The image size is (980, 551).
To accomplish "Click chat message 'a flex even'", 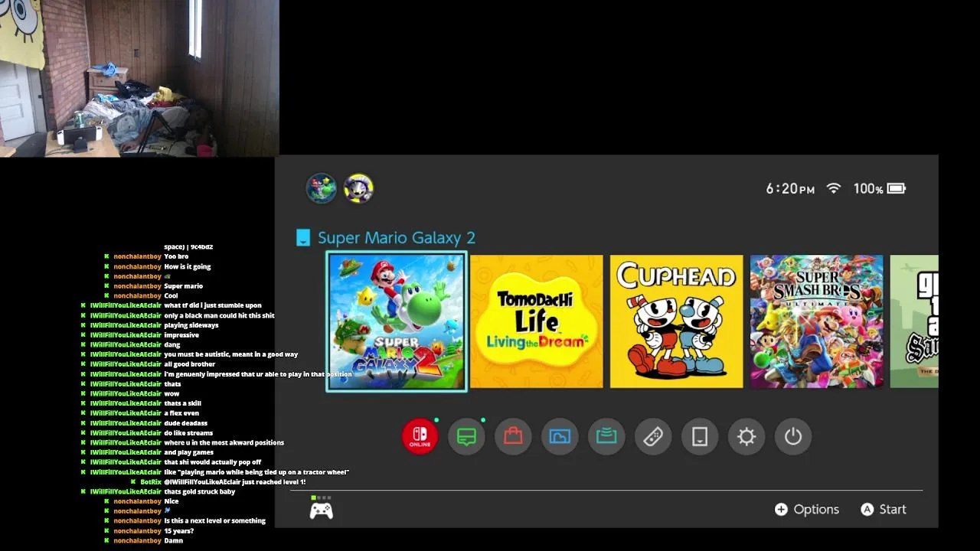I will 181,413.
